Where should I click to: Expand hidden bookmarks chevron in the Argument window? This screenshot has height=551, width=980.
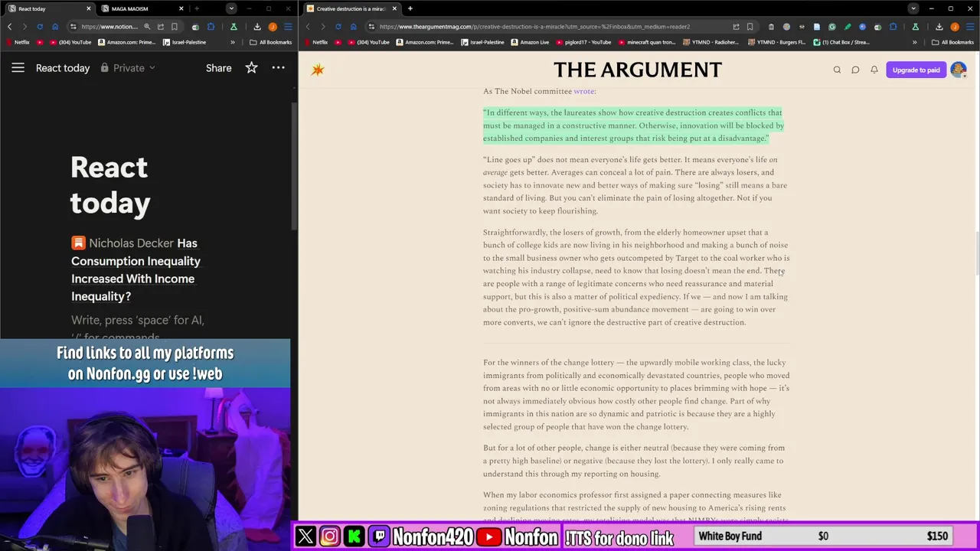[914, 42]
